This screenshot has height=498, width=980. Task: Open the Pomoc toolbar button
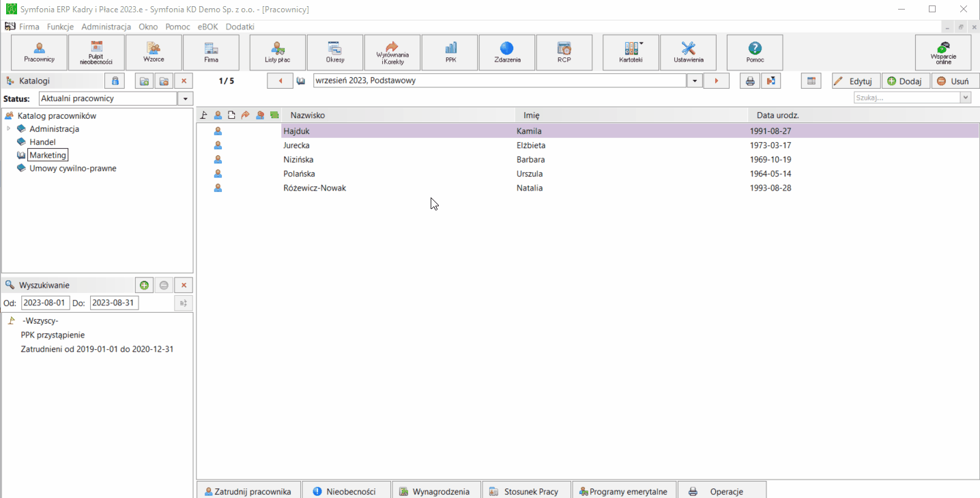(x=755, y=53)
